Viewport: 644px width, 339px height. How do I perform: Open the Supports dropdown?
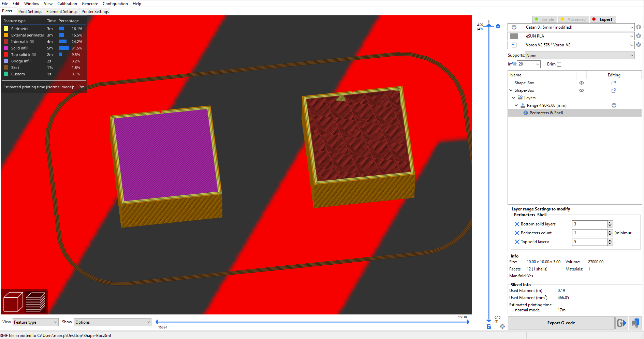coord(580,56)
